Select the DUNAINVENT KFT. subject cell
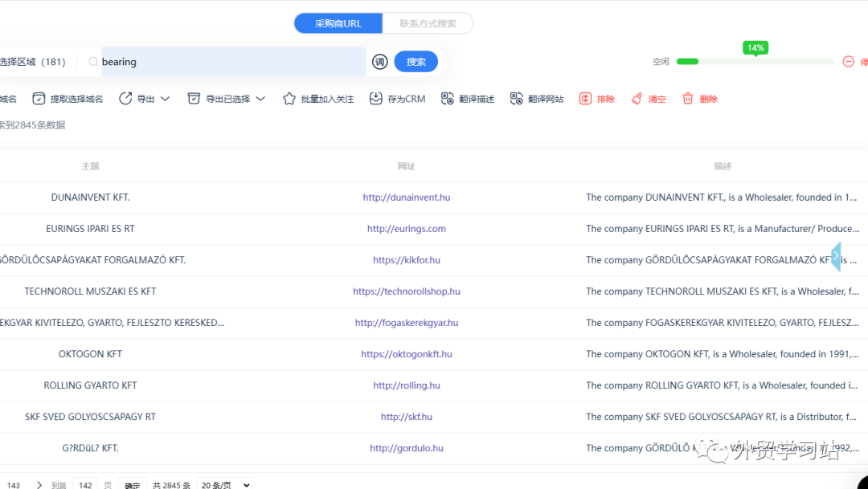Image resolution: width=868 pixels, height=489 pixels. click(x=90, y=198)
